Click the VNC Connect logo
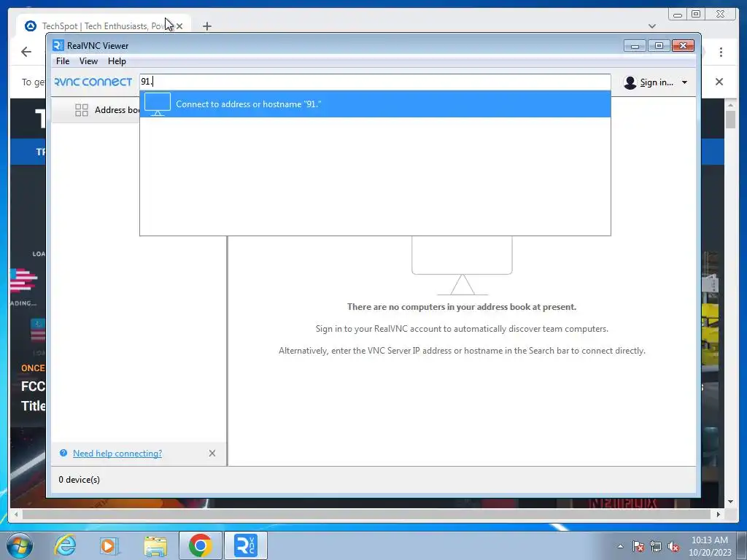This screenshot has width=747, height=560. [93, 82]
